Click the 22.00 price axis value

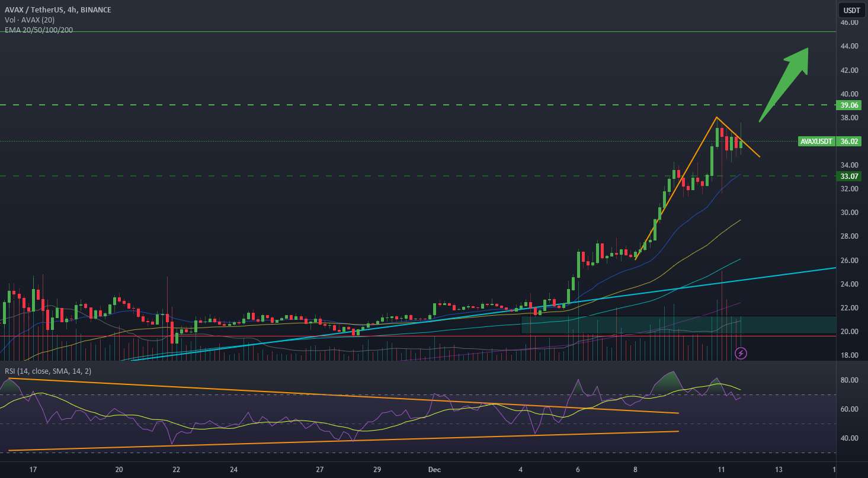[850, 307]
